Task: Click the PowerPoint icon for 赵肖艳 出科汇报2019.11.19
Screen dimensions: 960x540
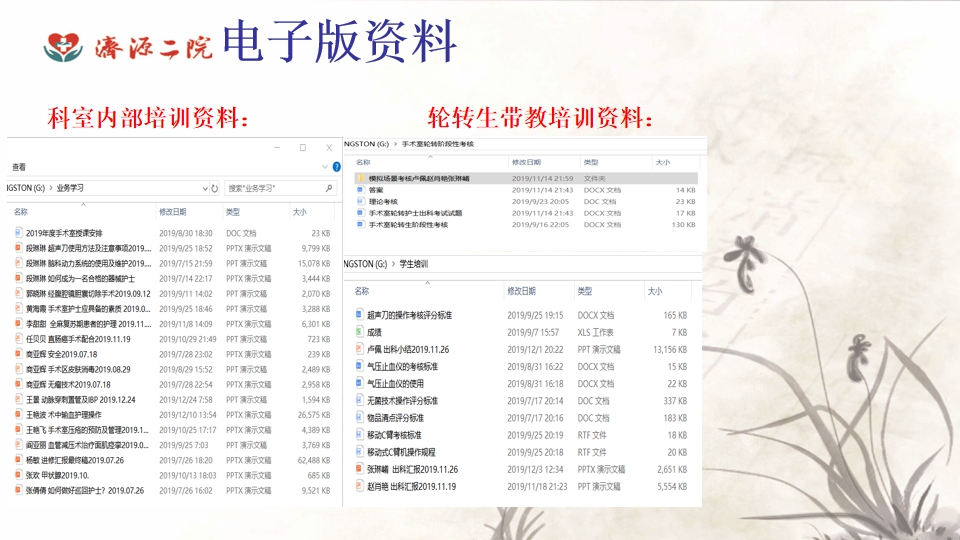Action: pos(359,486)
